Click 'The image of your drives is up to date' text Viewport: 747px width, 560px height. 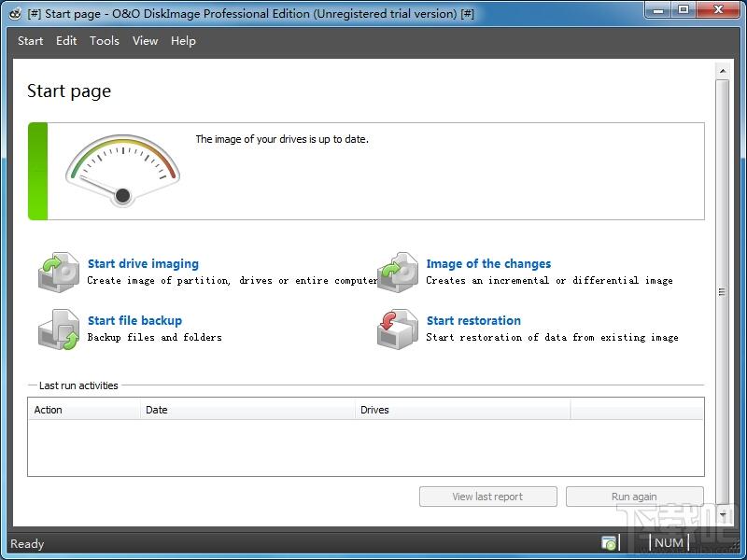point(282,139)
